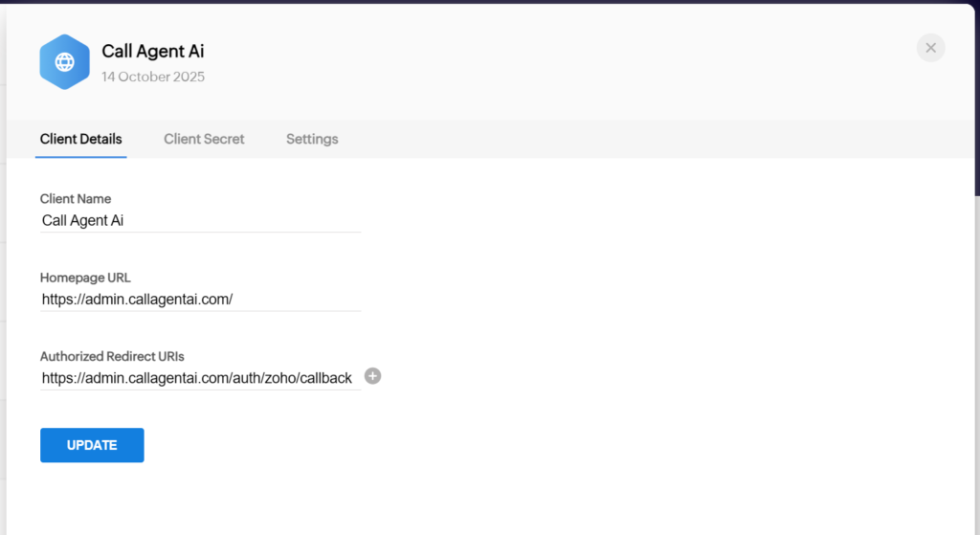The height and width of the screenshot is (535, 980).
Task: Click the page strip left of the dialog
Action: 3,287
